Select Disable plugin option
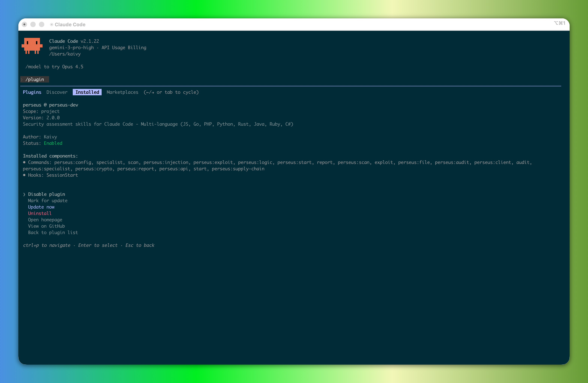Image resolution: width=588 pixels, height=383 pixels. [x=47, y=194]
